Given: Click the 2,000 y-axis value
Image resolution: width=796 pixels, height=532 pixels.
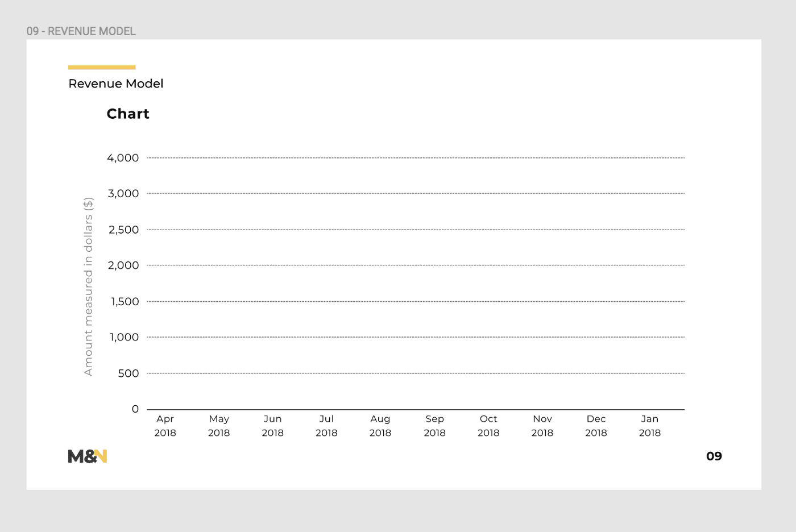Looking at the screenshot, I should click(123, 265).
